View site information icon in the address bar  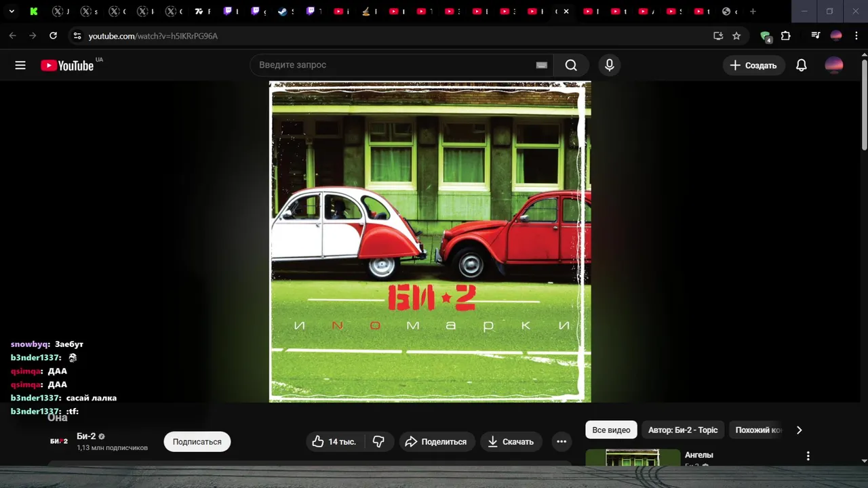tap(77, 36)
